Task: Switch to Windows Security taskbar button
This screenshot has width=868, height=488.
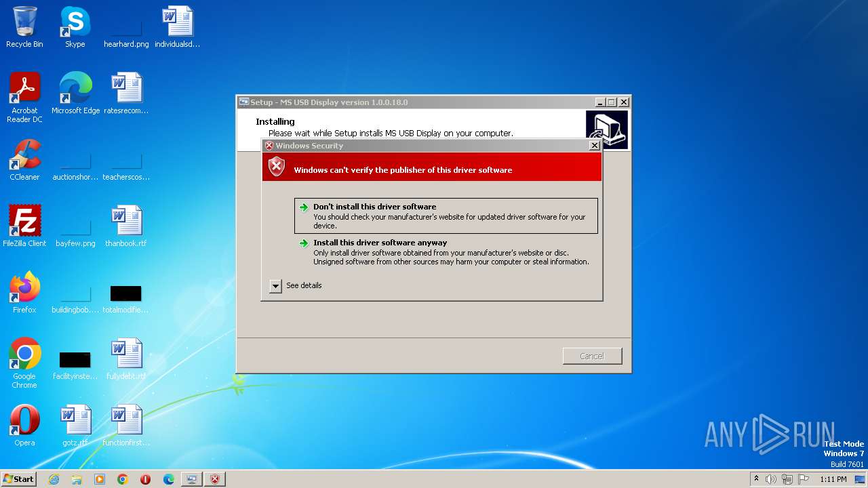Action: tap(215, 479)
